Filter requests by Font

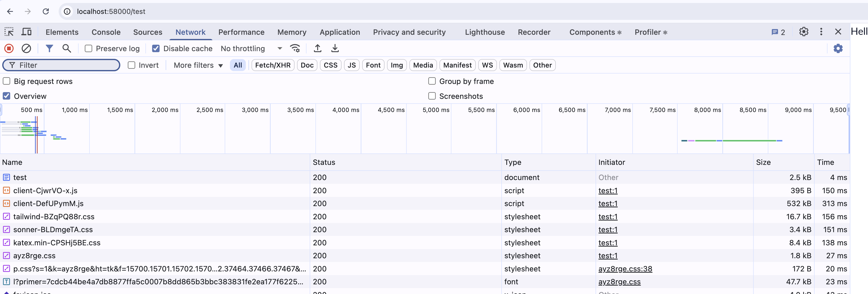373,65
